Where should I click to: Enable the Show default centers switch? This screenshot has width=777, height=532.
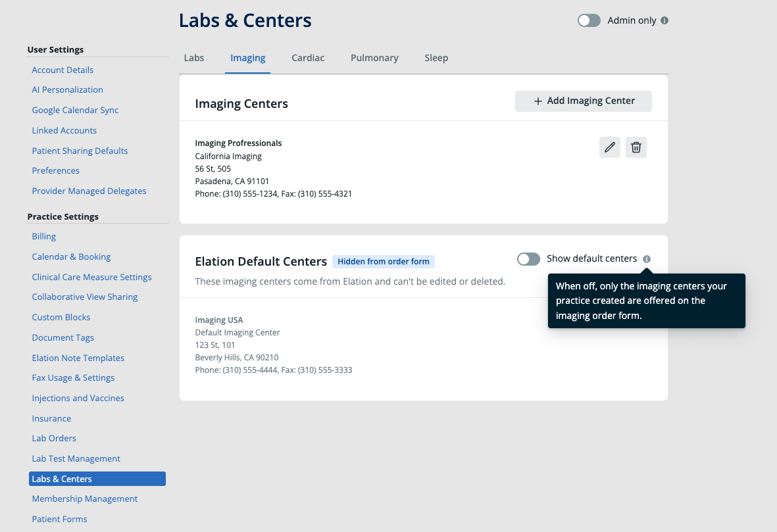coord(528,259)
